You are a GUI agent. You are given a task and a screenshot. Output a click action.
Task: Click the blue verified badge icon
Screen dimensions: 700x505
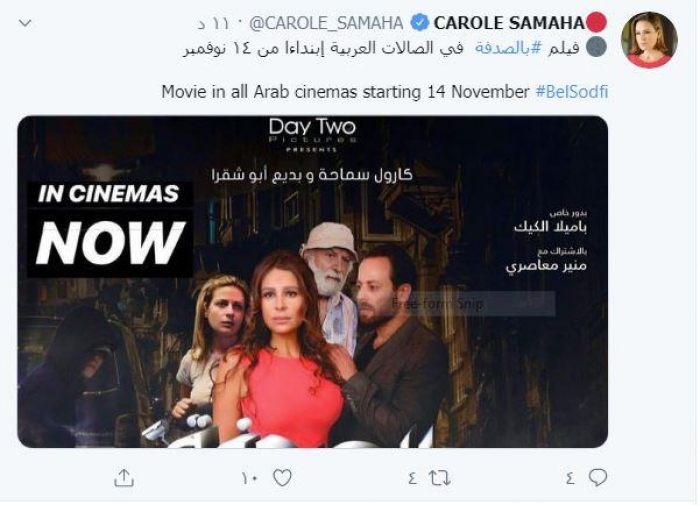(419, 23)
